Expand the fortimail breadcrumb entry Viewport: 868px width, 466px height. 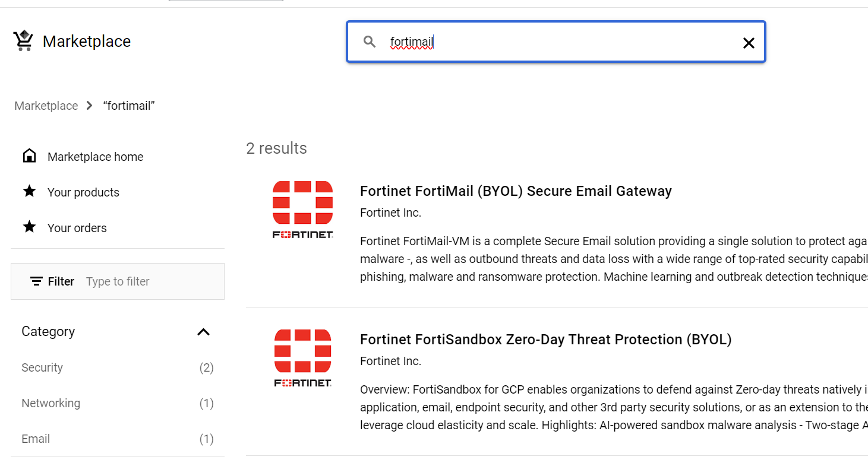pyautogui.click(x=128, y=105)
